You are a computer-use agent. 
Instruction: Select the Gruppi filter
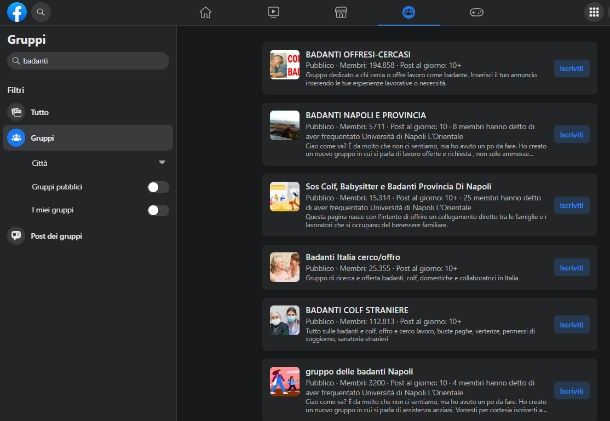(x=88, y=138)
